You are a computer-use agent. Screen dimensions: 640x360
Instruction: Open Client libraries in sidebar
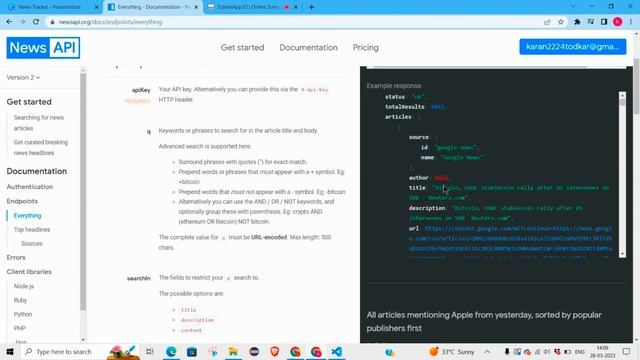click(29, 272)
